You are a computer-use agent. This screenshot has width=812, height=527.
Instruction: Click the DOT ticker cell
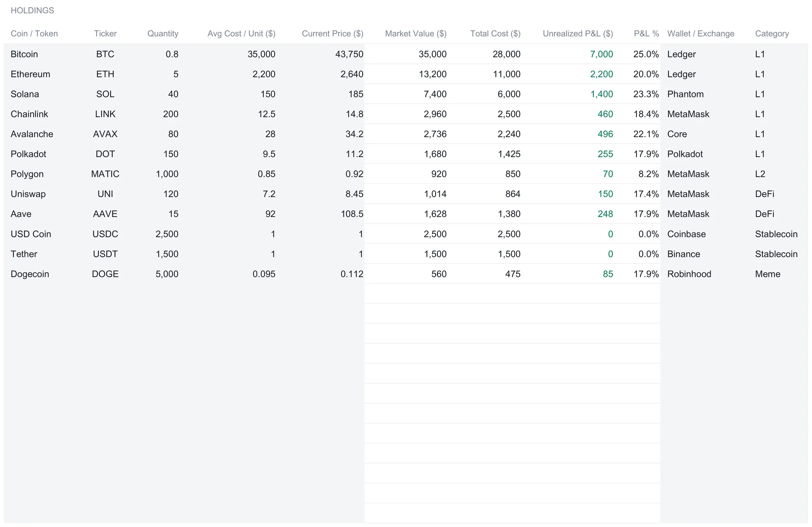pyautogui.click(x=105, y=154)
